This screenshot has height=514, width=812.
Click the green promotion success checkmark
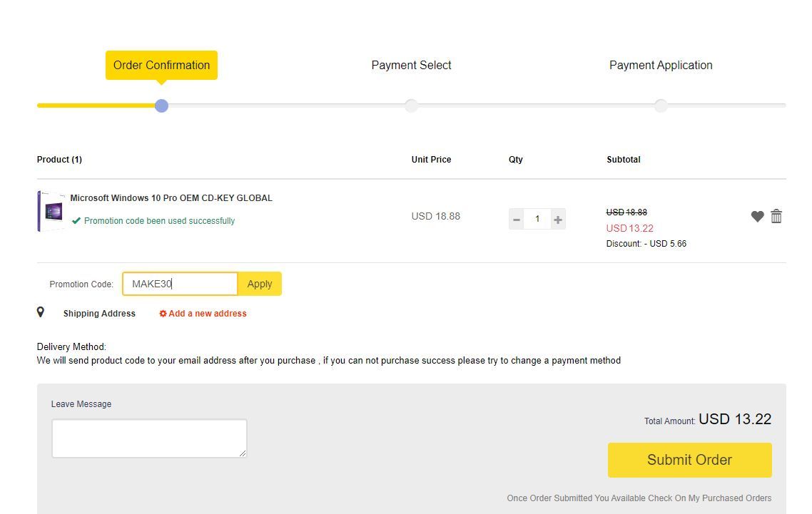pyautogui.click(x=76, y=221)
